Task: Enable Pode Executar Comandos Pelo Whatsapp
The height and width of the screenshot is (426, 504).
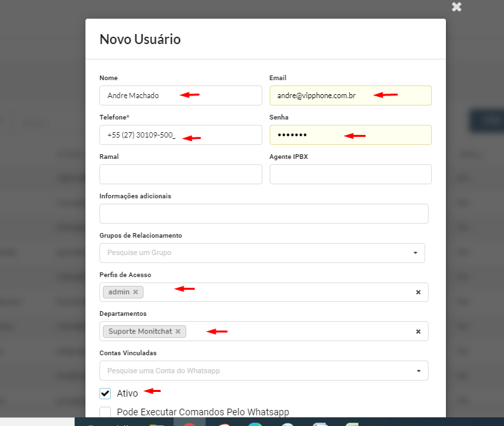Action: [x=105, y=412]
